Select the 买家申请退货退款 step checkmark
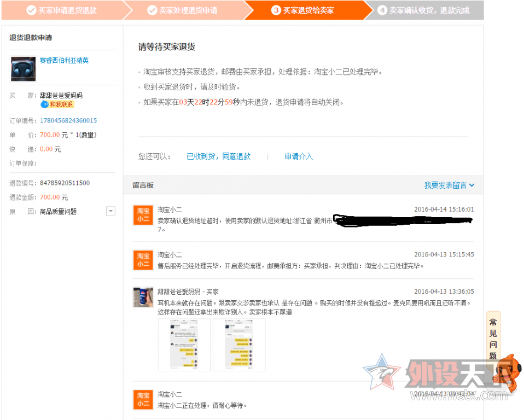 pos(32,10)
